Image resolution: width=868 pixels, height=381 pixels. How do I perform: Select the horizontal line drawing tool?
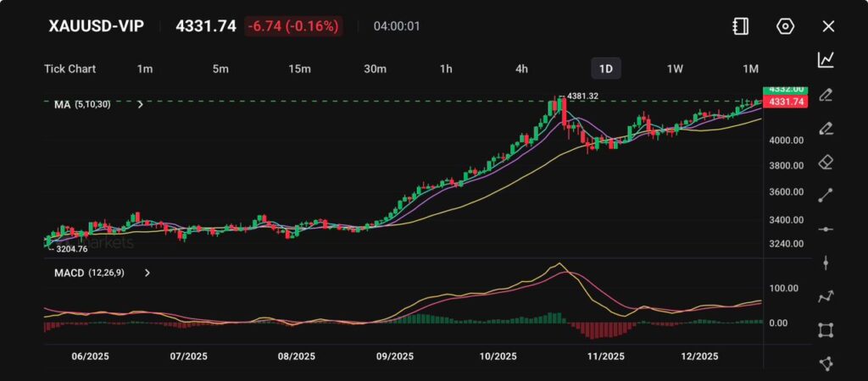(x=826, y=229)
